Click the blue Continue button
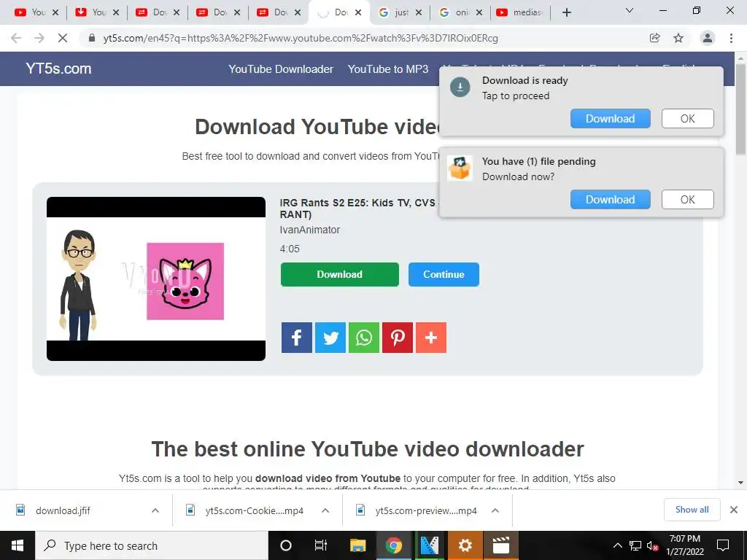The width and height of the screenshot is (747, 560). (444, 274)
